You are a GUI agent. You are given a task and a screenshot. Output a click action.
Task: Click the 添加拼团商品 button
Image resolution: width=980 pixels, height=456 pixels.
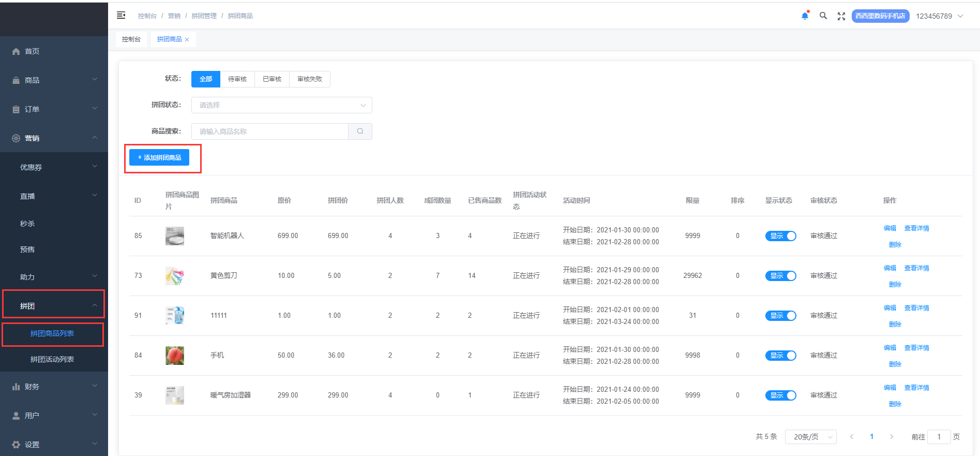159,157
